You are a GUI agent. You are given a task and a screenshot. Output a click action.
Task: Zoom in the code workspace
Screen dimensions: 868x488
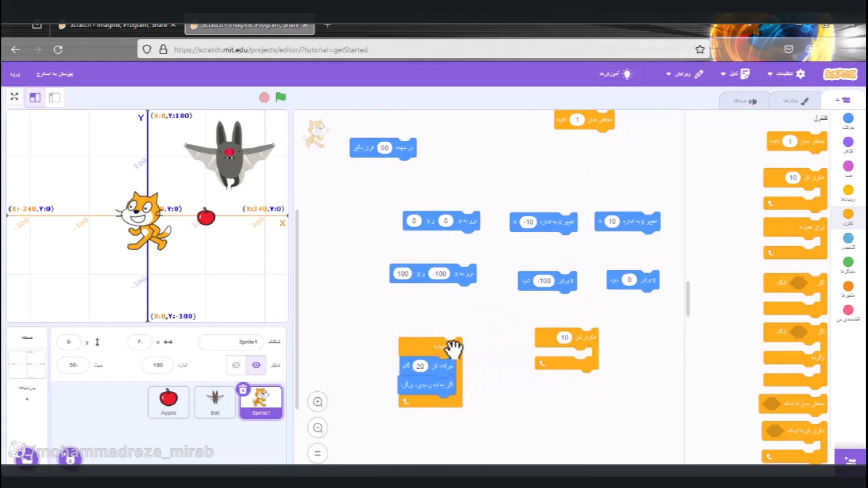[x=318, y=402]
